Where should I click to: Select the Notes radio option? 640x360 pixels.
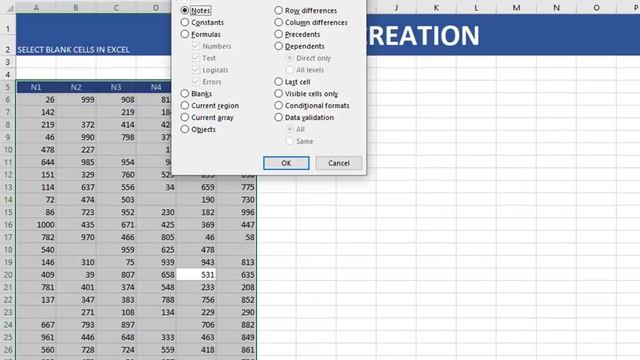point(196,11)
